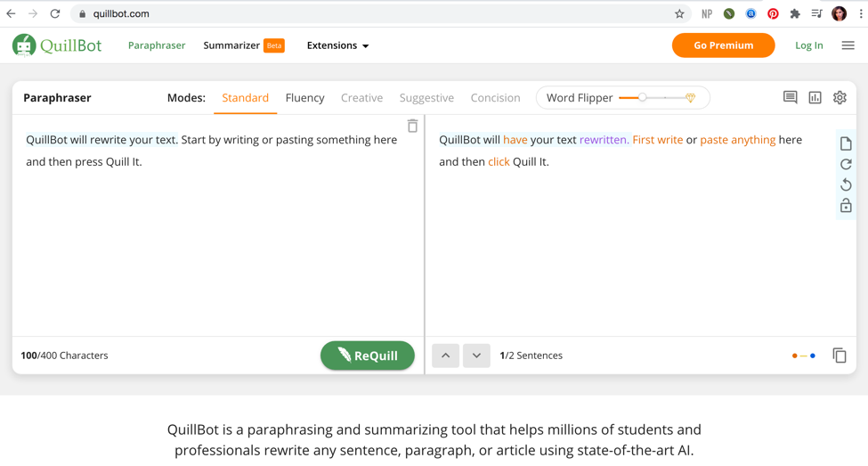Expand the Extensions dropdown menu

coord(337,45)
